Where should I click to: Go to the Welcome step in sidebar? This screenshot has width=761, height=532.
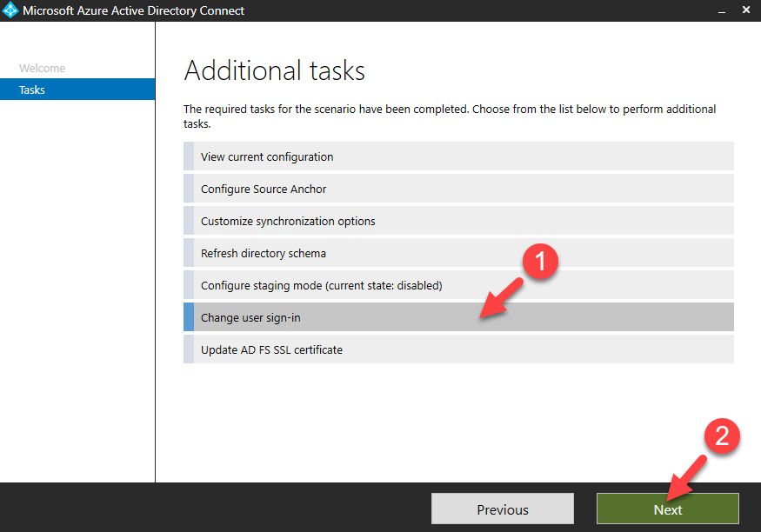[x=43, y=68]
